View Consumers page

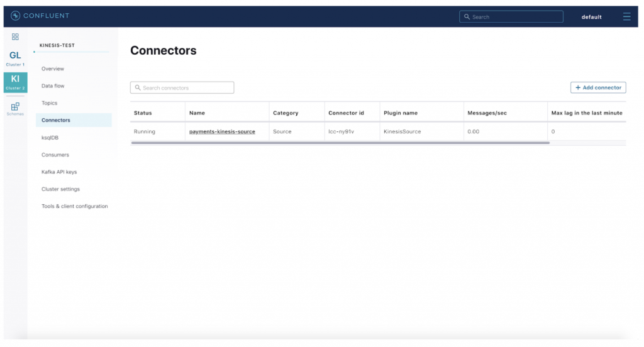55,155
